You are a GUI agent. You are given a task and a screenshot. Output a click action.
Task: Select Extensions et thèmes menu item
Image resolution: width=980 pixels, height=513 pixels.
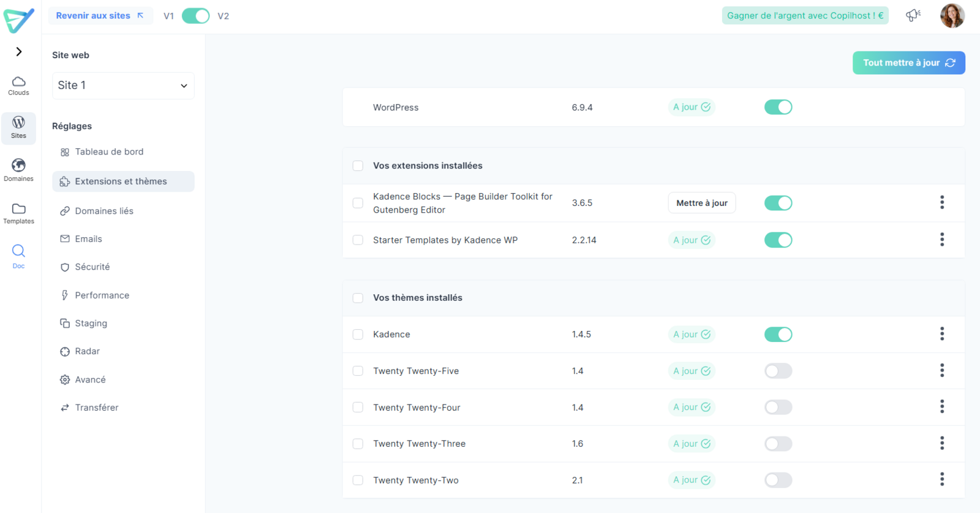[123, 181]
